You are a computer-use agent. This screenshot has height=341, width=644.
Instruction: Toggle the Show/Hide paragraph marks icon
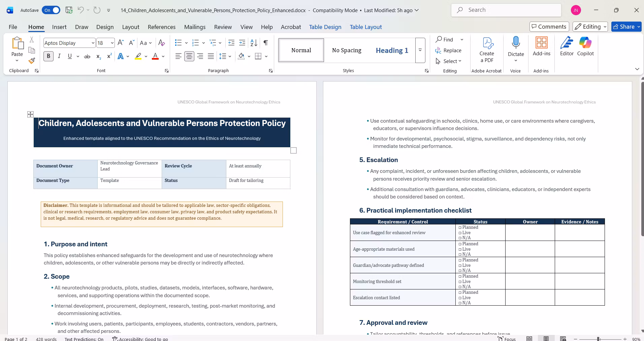click(266, 43)
